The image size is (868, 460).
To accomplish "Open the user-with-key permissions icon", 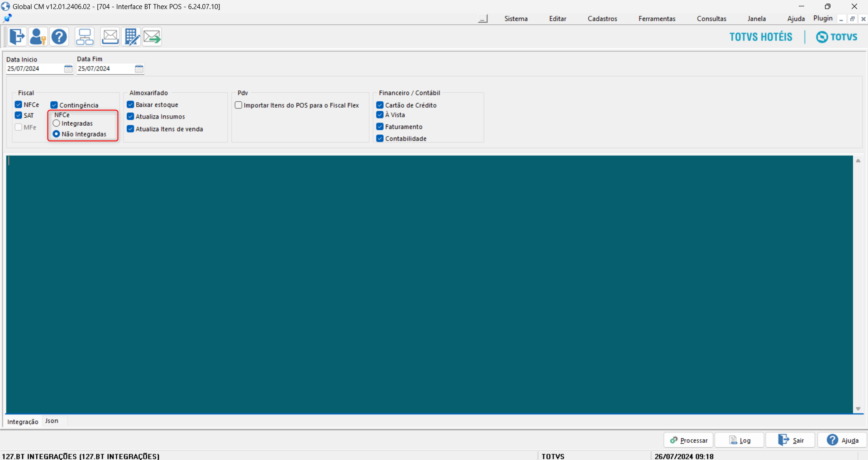I will click(x=38, y=37).
